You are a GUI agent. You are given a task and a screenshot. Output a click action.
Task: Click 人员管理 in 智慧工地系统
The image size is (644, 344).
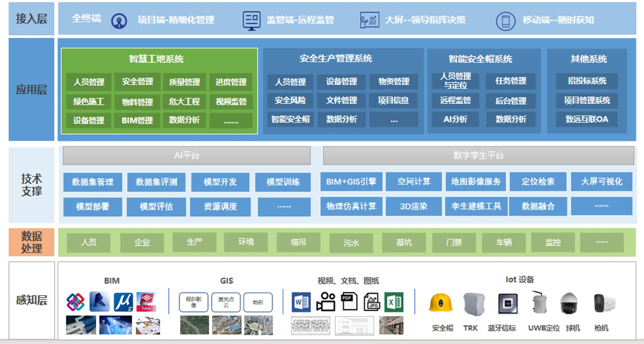point(89,82)
